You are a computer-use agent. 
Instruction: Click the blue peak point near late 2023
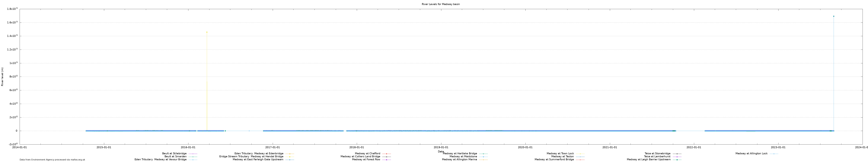tap(834, 16)
